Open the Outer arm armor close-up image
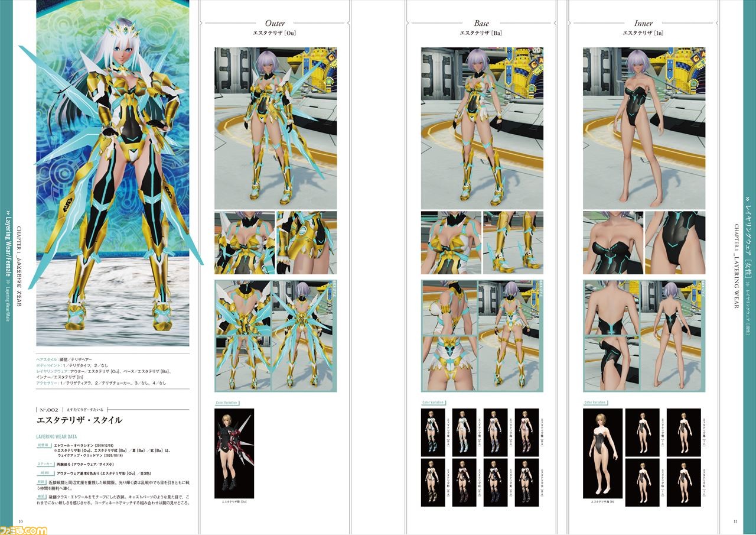 [x=307, y=242]
